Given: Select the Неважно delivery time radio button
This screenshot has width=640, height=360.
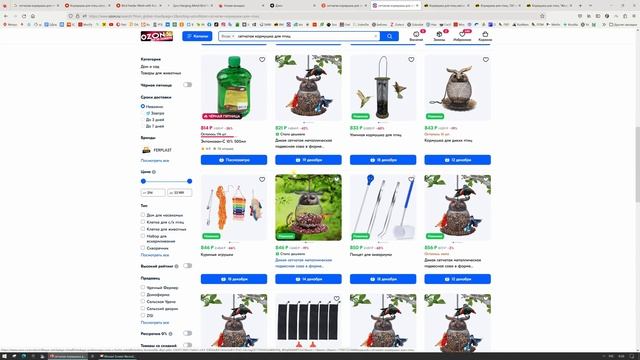Looking at the screenshot, I should (x=143, y=106).
